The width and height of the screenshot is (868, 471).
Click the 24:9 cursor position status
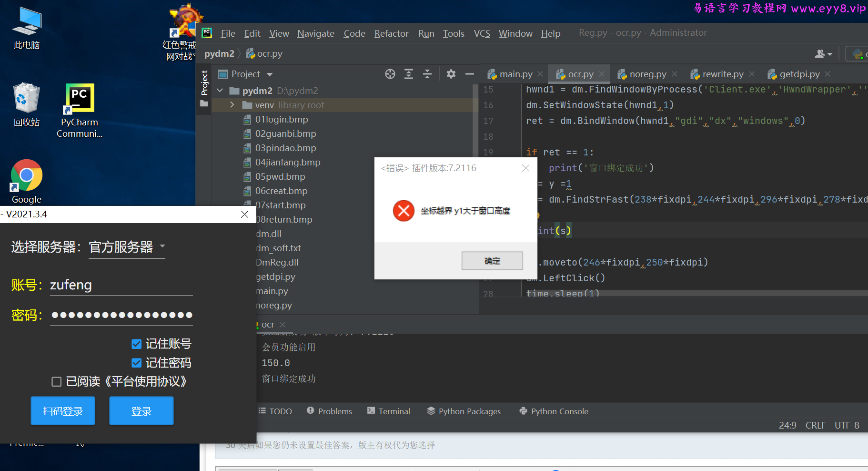(787, 425)
